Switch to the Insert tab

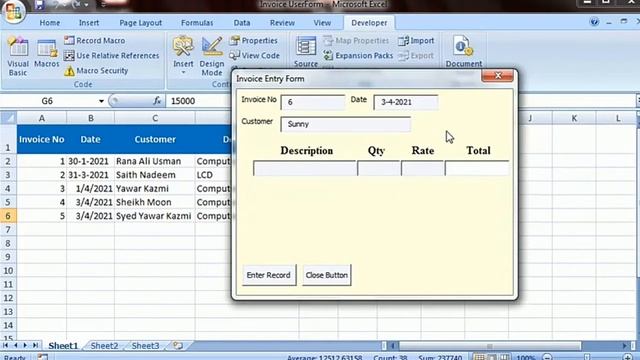tap(89, 23)
